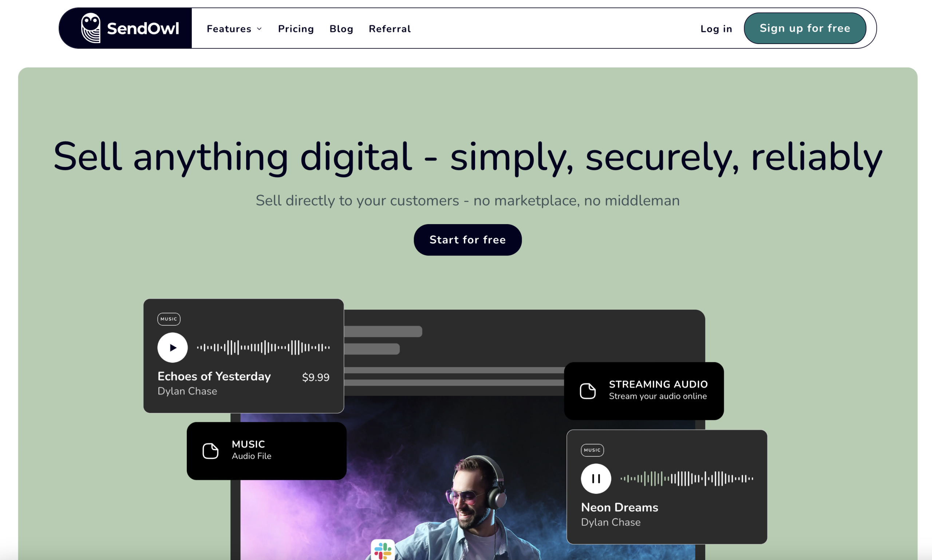Viewport: 932px width, 560px height.
Task: Pause the Neon Dreams track
Action: click(x=596, y=478)
